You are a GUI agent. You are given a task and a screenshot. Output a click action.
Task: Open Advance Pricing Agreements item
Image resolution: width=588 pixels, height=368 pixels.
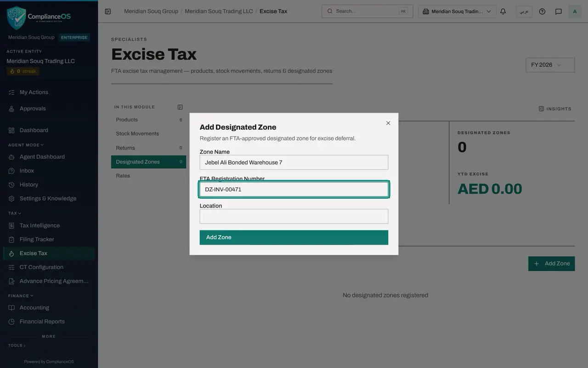point(49,281)
